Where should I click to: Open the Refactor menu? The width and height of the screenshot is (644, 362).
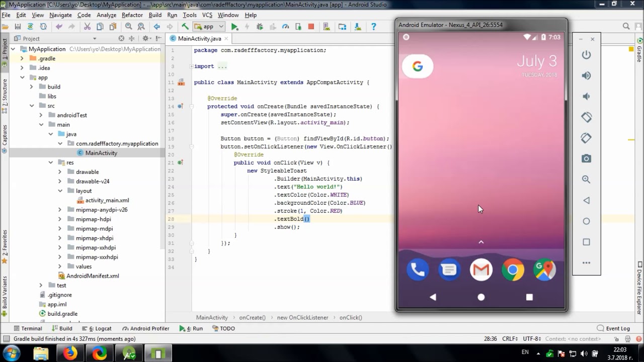[x=132, y=15]
